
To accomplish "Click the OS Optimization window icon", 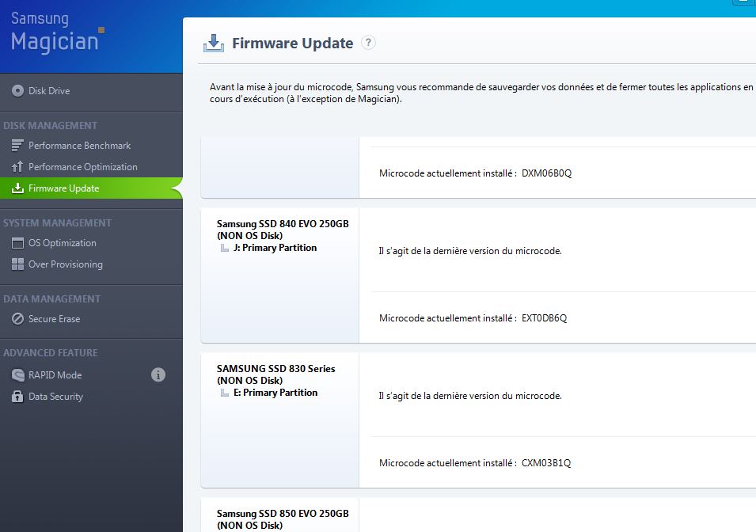I will point(17,243).
